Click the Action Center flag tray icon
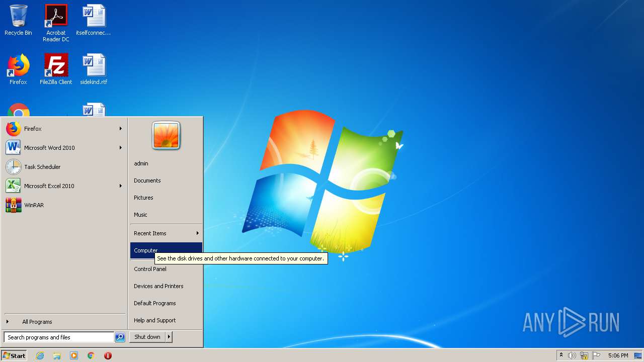 [x=596, y=355]
